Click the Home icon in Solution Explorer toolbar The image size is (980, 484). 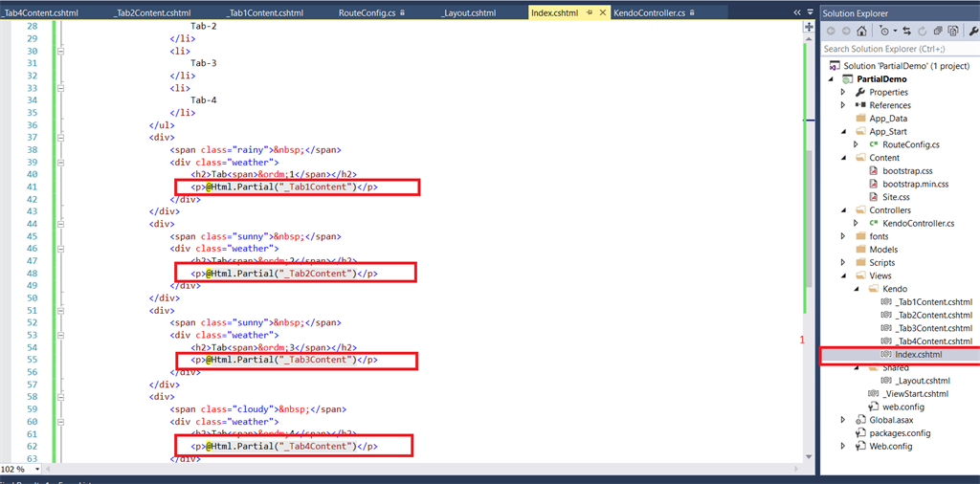coord(861,32)
